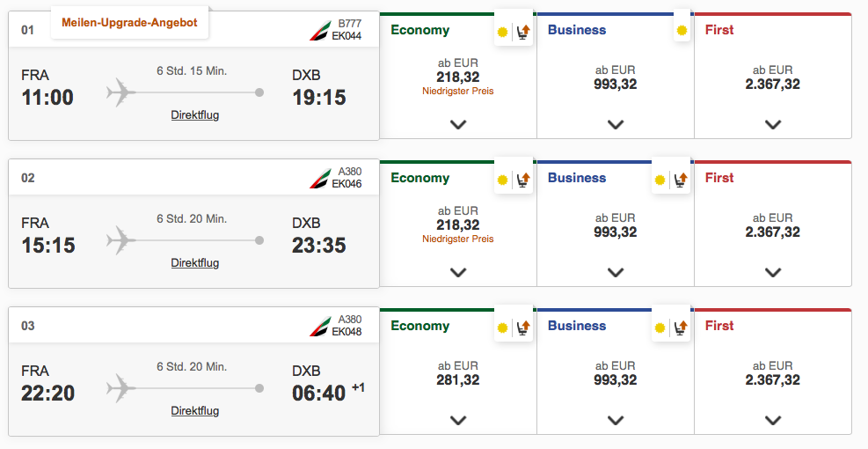Click the Emirates logo next to EK048
Viewport: 868px width, 449px height.
pyautogui.click(x=319, y=327)
